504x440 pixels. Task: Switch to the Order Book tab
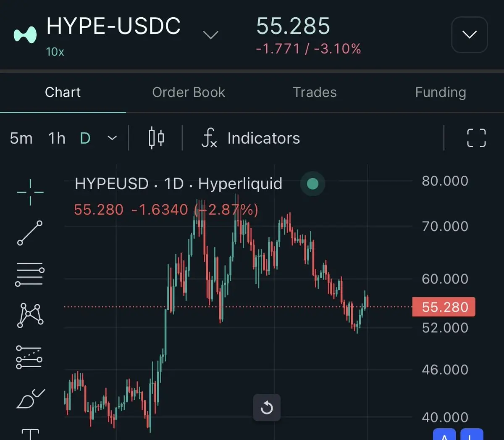[x=189, y=92]
